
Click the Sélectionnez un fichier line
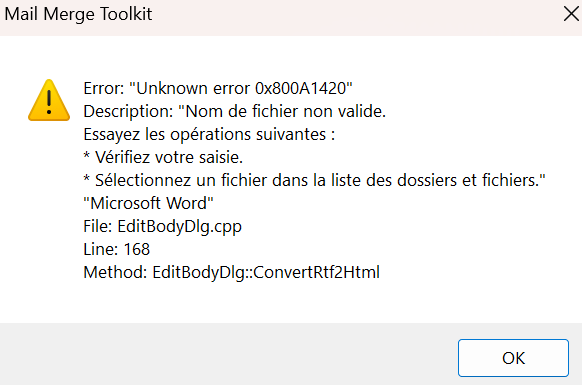click(x=314, y=180)
